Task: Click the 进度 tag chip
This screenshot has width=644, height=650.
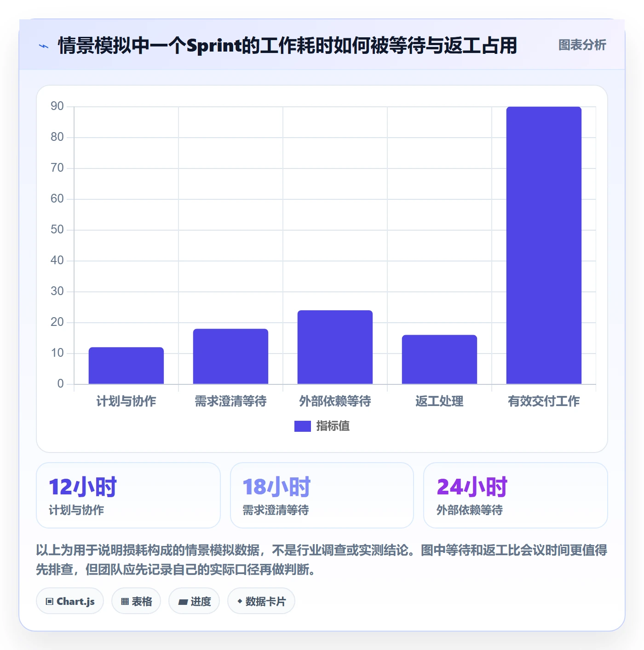Action: coord(194,601)
